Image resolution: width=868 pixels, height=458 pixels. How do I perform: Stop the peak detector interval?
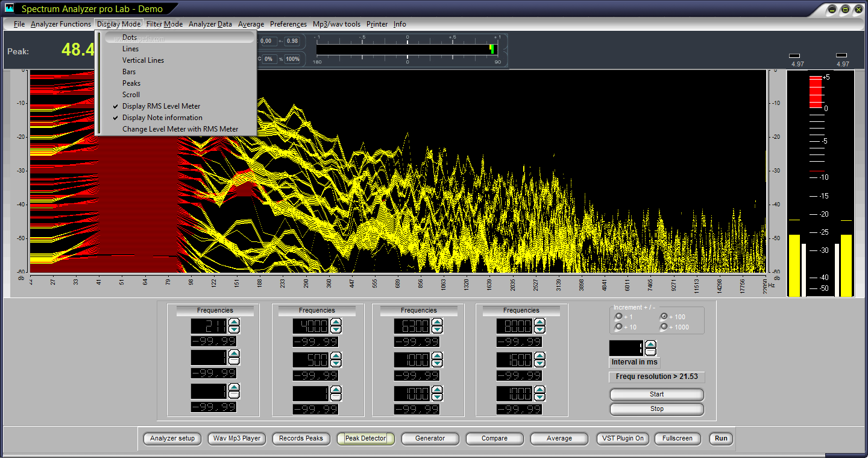656,409
